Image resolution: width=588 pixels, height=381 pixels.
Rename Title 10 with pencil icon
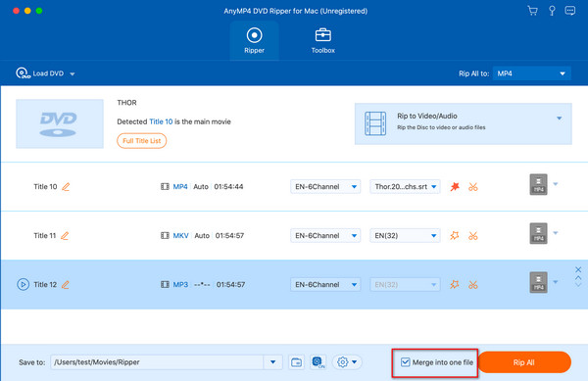point(66,186)
